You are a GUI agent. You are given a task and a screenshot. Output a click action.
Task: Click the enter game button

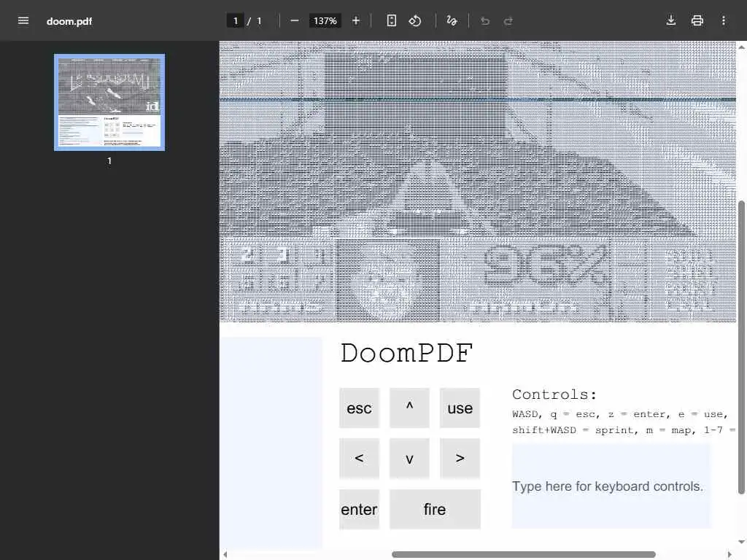(x=359, y=509)
